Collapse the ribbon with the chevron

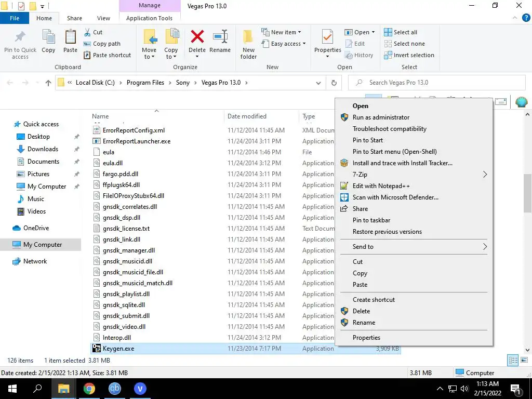(x=515, y=18)
